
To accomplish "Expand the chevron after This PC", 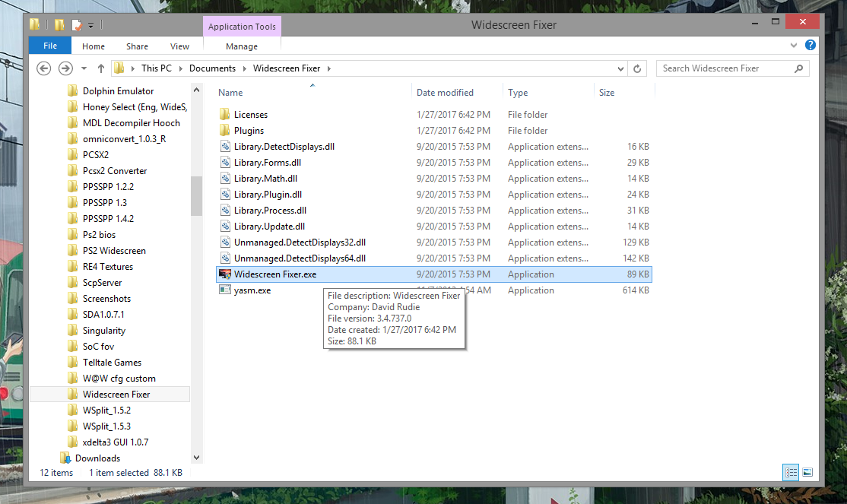I will tap(180, 68).
